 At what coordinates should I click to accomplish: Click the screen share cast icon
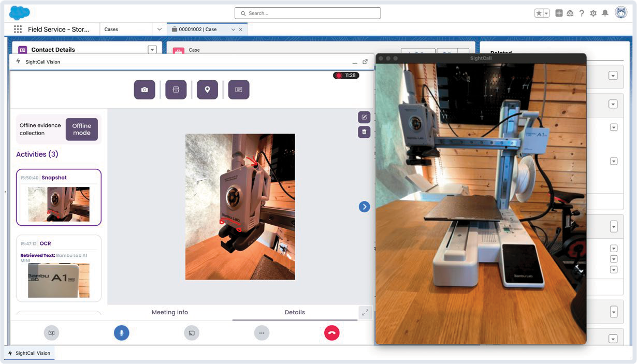coord(192,333)
